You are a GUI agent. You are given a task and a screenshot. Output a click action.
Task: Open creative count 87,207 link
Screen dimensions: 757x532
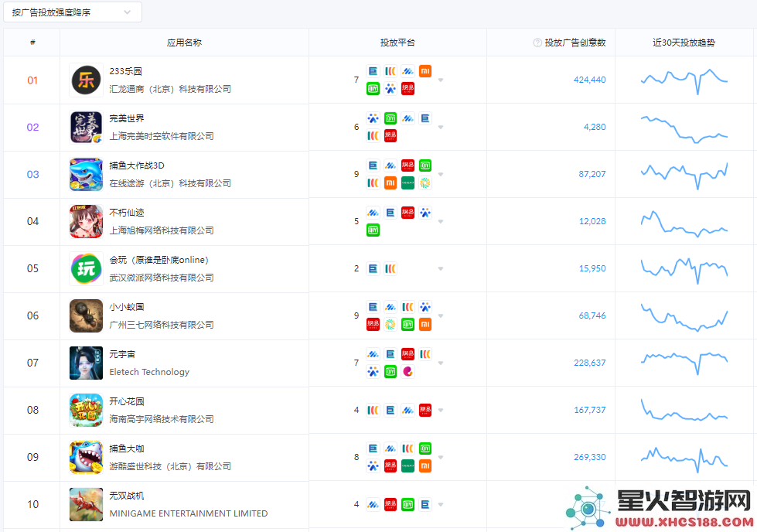pyautogui.click(x=592, y=174)
